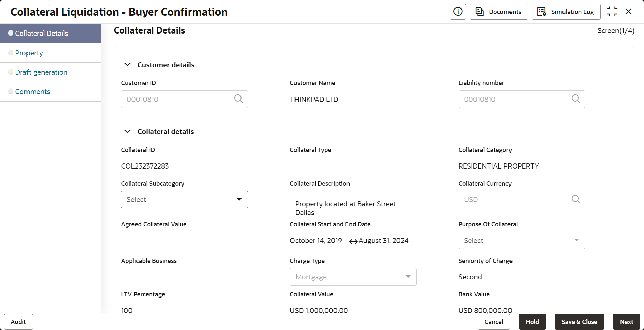
Task: Open the Collateral Subcategory dropdown
Action: (184, 199)
